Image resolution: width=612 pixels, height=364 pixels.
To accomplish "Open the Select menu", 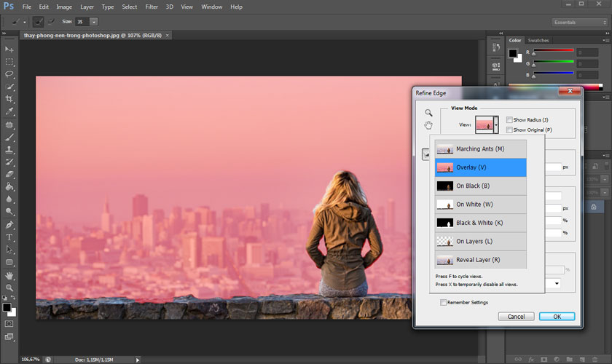I will (x=129, y=7).
